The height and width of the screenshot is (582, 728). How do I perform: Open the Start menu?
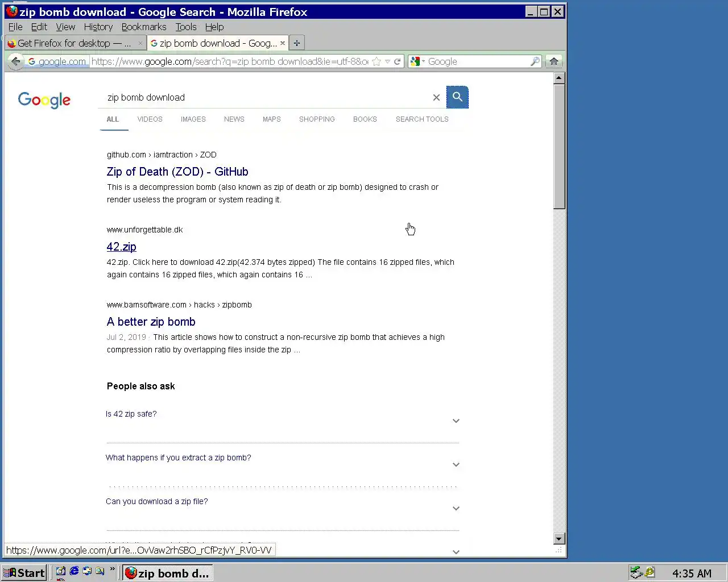click(x=24, y=573)
